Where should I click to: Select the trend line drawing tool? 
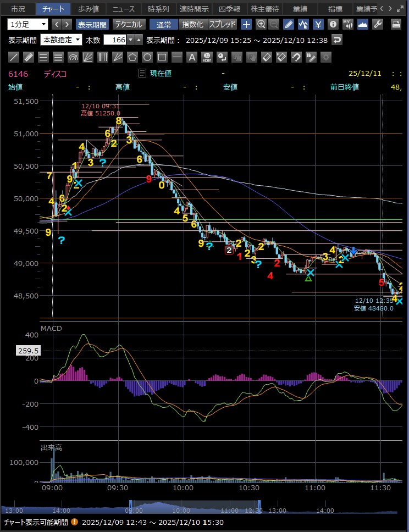(x=15, y=57)
